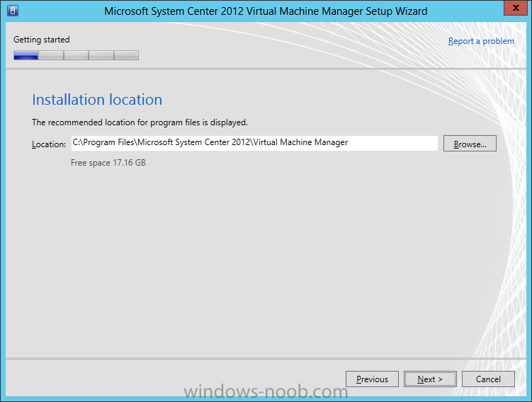
Task: Click the wizard window title text
Action: point(266,11)
